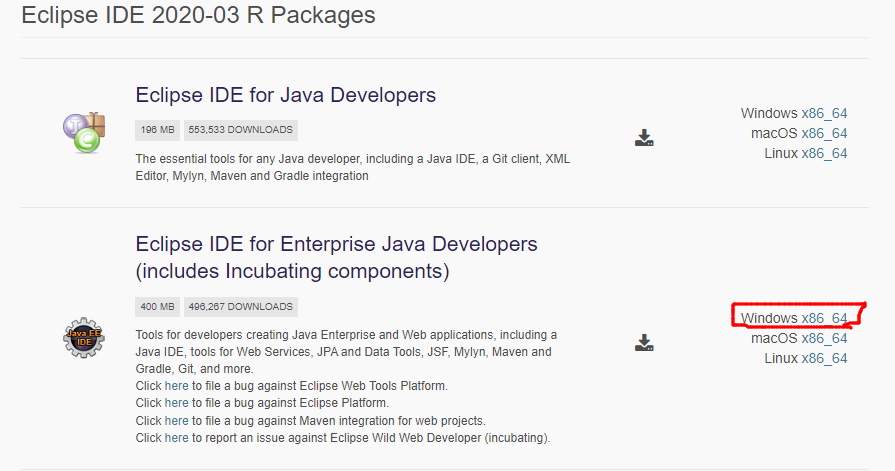Click download icon for Java Developers package
This screenshot has width=895, height=471.
pos(644,138)
